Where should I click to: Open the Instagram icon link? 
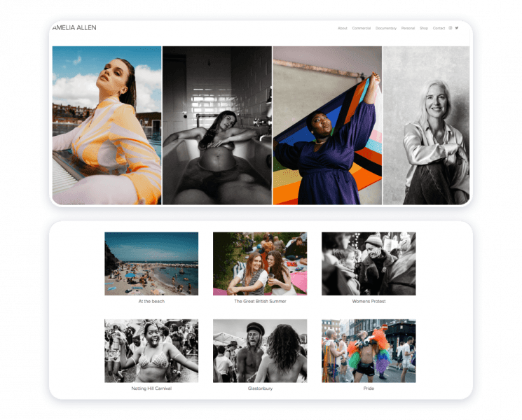click(x=451, y=28)
